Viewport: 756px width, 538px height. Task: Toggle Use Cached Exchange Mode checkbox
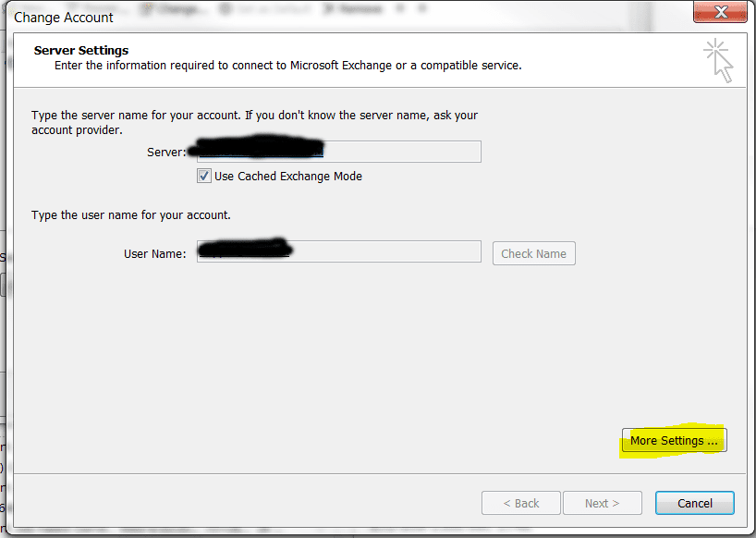[204, 176]
